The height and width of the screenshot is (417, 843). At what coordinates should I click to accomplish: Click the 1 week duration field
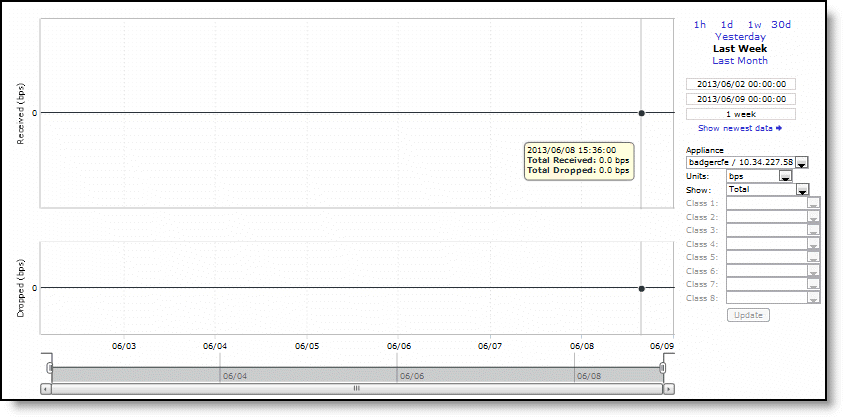740,114
